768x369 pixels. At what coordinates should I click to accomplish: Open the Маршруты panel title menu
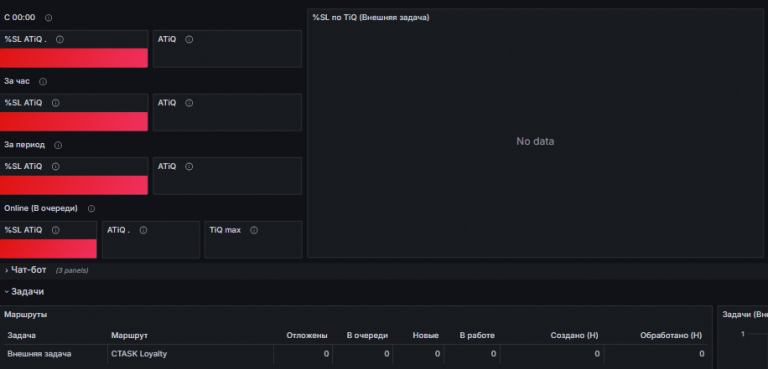click(x=26, y=315)
